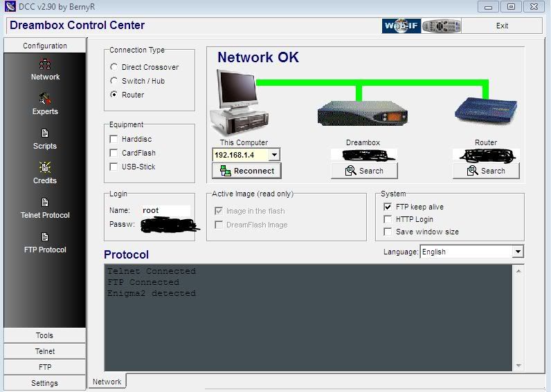The height and width of the screenshot is (392, 551).
Task: Open the FTP sidebar section
Action: [44, 367]
